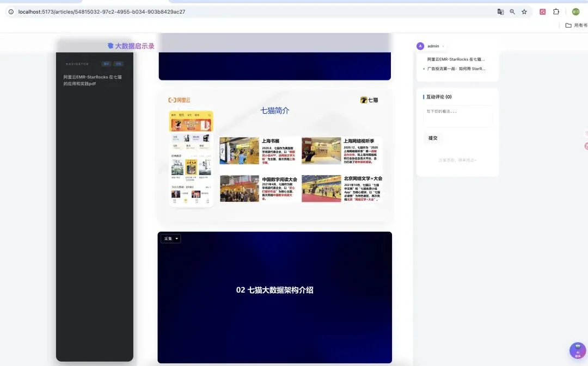Click the pink extension icon in browser toolbar

(x=543, y=12)
